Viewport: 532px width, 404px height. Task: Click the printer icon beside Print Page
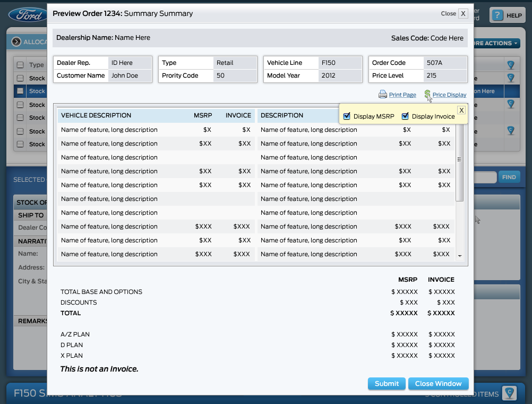(x=382, y=95)
